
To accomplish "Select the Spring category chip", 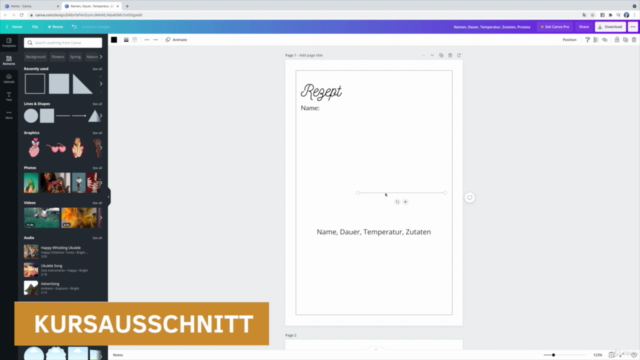I will (76, 57).
